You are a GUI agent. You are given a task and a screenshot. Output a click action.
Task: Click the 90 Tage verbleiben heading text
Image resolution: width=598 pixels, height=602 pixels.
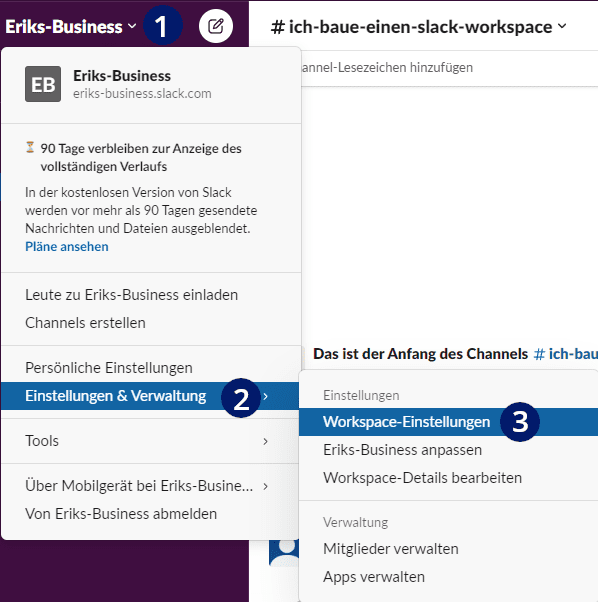click(x=141, y=157)
